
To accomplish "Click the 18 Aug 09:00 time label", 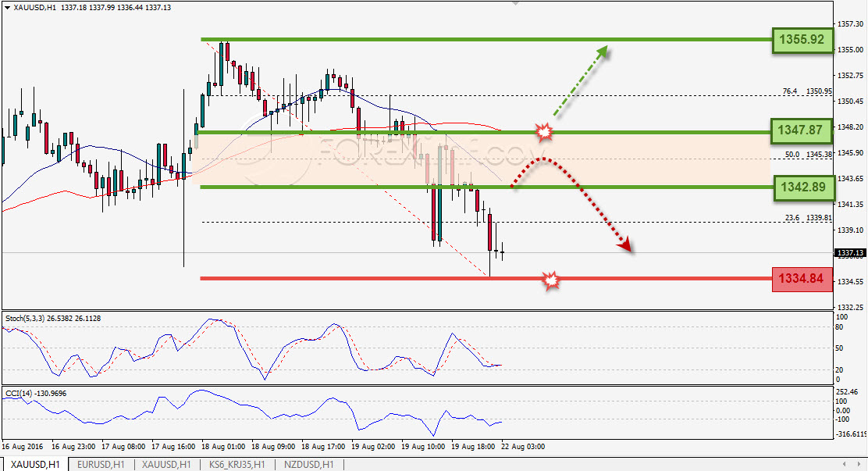I will [273, 447].
